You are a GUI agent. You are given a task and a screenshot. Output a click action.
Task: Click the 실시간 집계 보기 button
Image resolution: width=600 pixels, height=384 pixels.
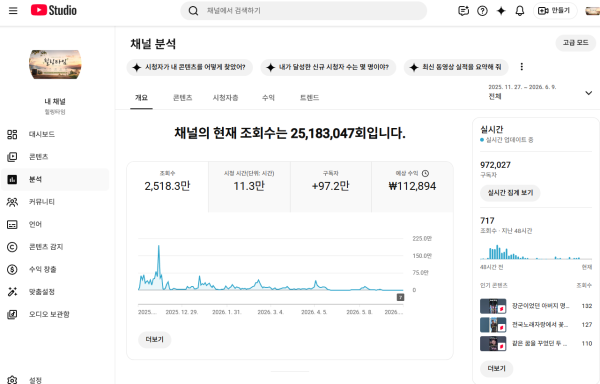click(510, 193)
